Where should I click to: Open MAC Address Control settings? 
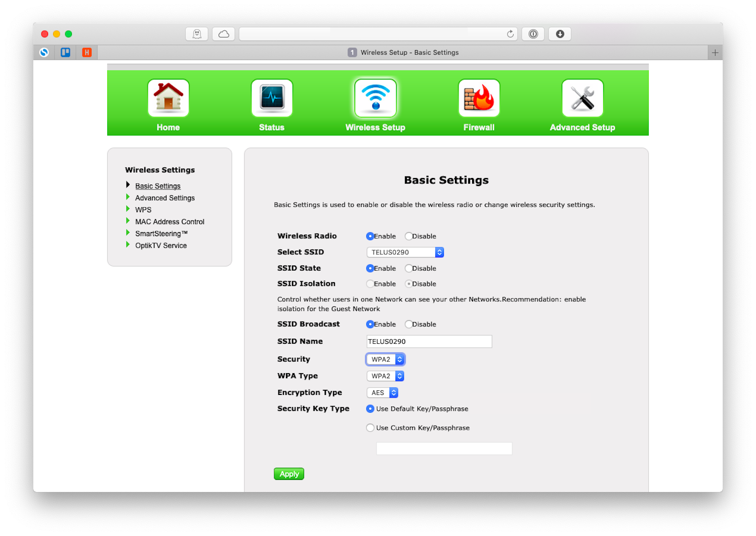pyautogui.click(x=170, y=221)
